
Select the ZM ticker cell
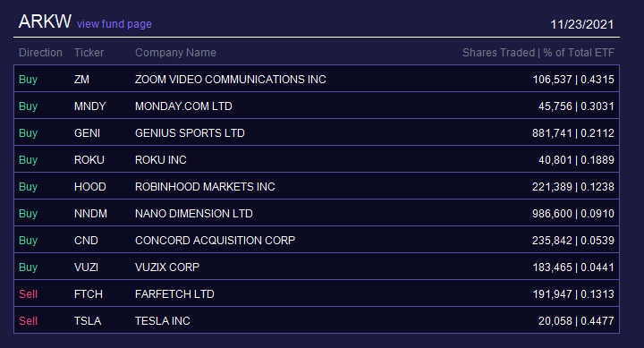(81, 80)
